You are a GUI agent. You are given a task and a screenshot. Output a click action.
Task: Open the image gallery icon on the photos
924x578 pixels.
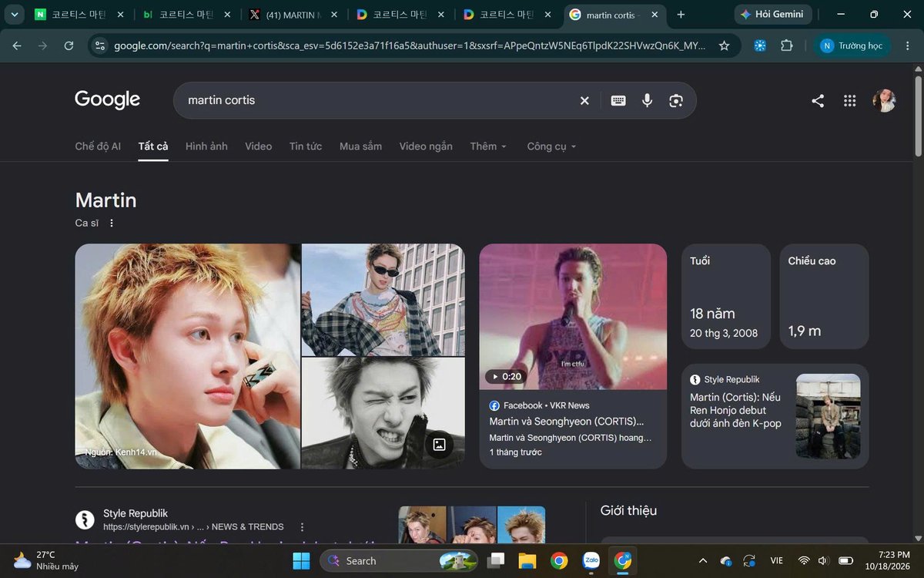[x=440, y=444]
